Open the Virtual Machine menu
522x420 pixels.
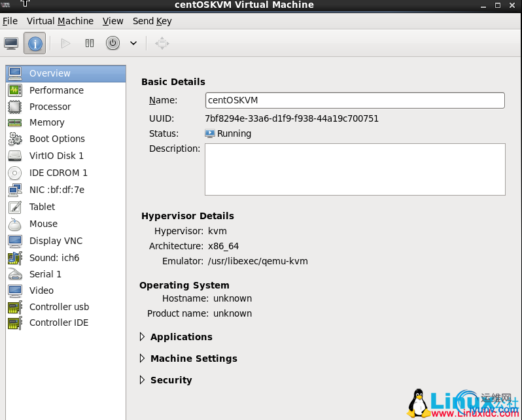pyautogui.click(x=60, y=21)
